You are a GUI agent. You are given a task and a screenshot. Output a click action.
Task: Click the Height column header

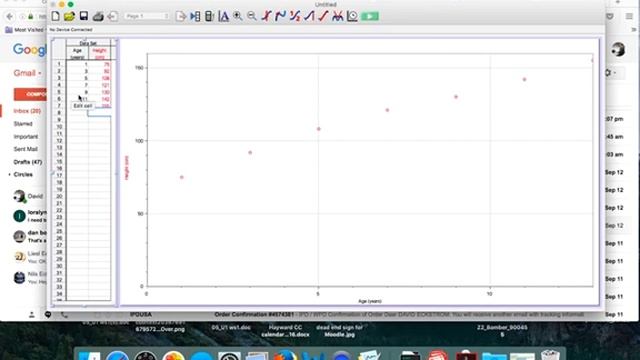[x=99, y=53]
